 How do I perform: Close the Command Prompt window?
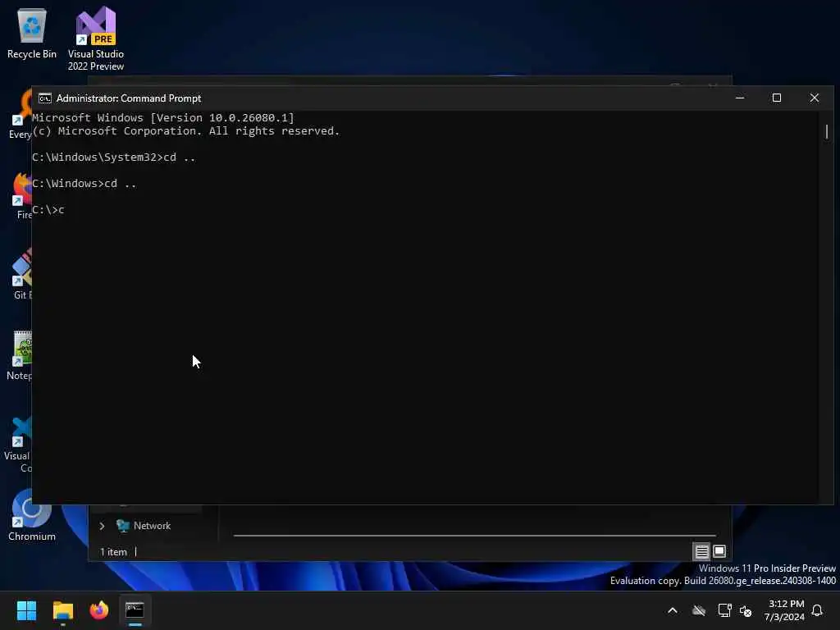pos(815,98)
